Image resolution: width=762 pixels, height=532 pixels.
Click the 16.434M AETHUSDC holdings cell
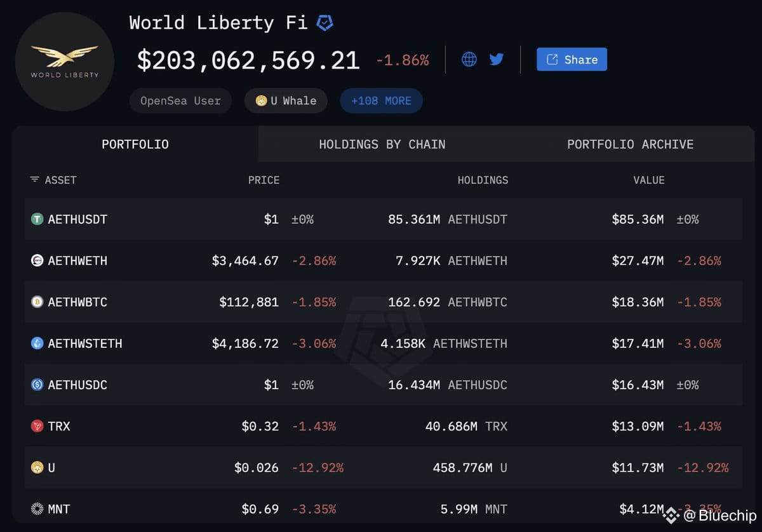click(448, 385)
